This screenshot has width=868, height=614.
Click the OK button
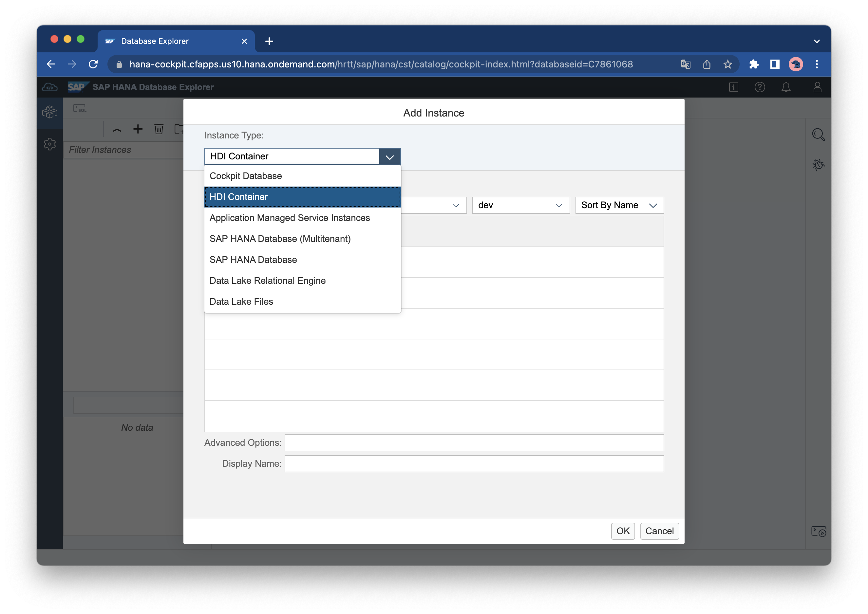click(x=622, y=531)
